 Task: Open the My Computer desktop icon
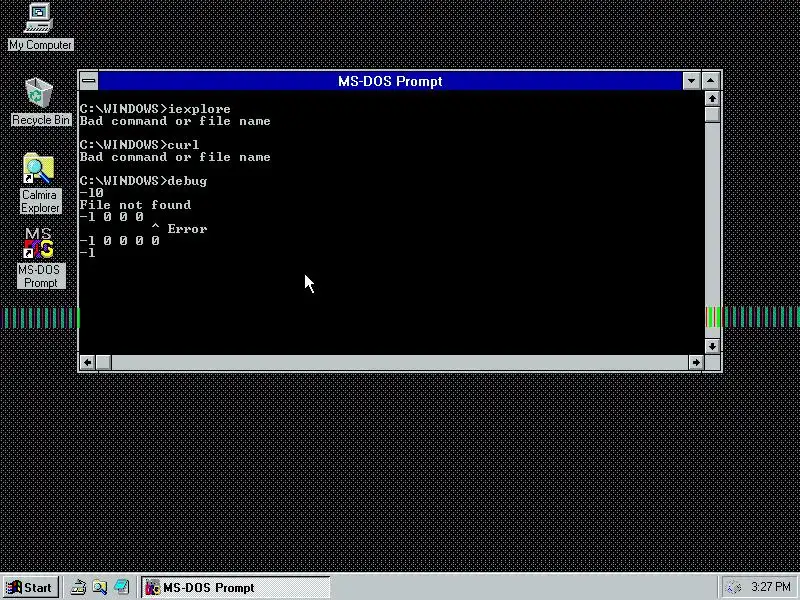pyautogui.click(x=40, y=27)
